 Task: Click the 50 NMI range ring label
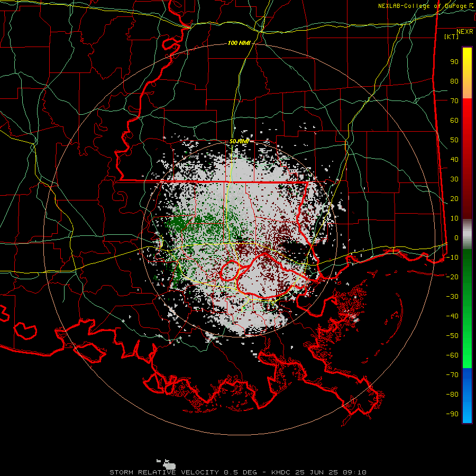(239, 141)
